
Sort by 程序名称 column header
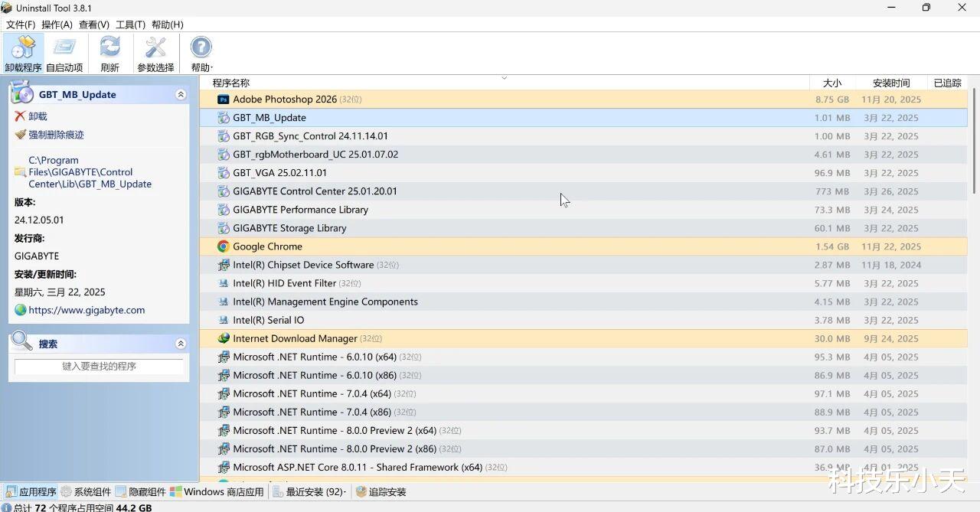[504, 83]
